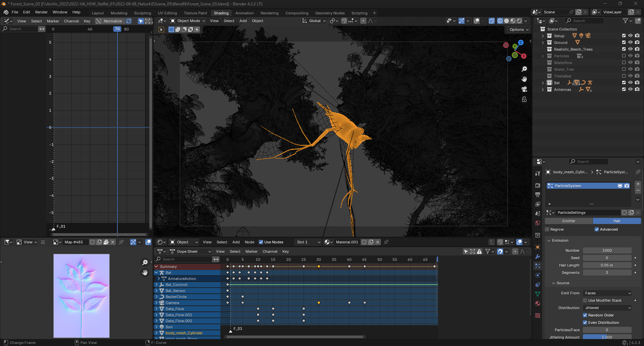Open the Dope Sheet mode dropdown
The width and height of the screenshot is (644, 346).
(x=191, y=251)
